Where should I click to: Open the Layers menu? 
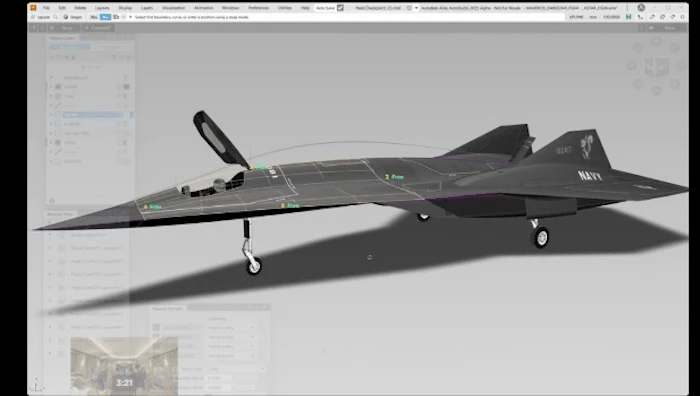[147, 8]
